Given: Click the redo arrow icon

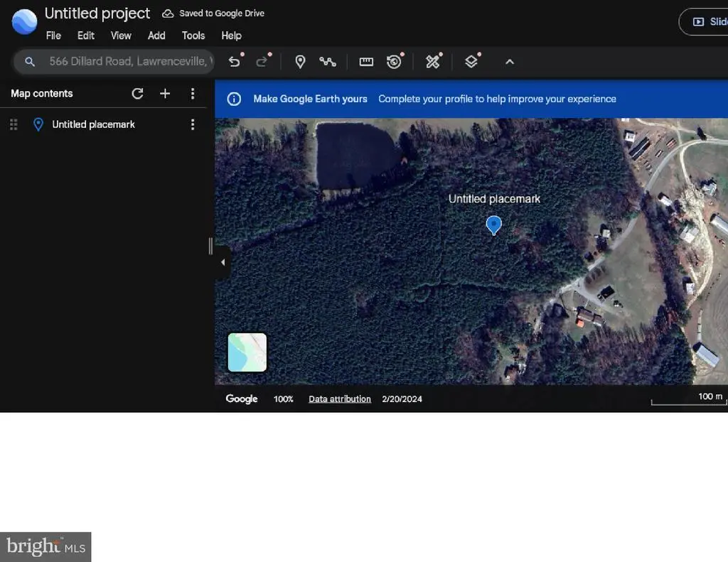Looking at the screenshot, I should tap(262, 62).
